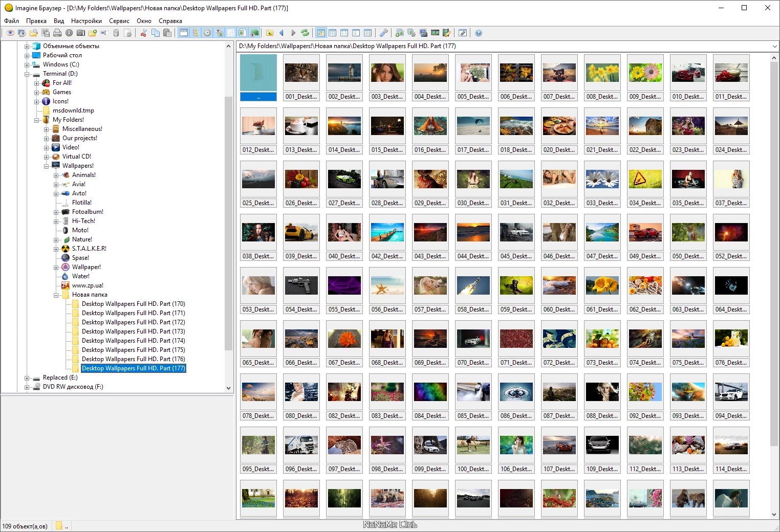780x532 pixels.
Task: Expand the Windows (C:) drive node
Action: tap(27, 64)
